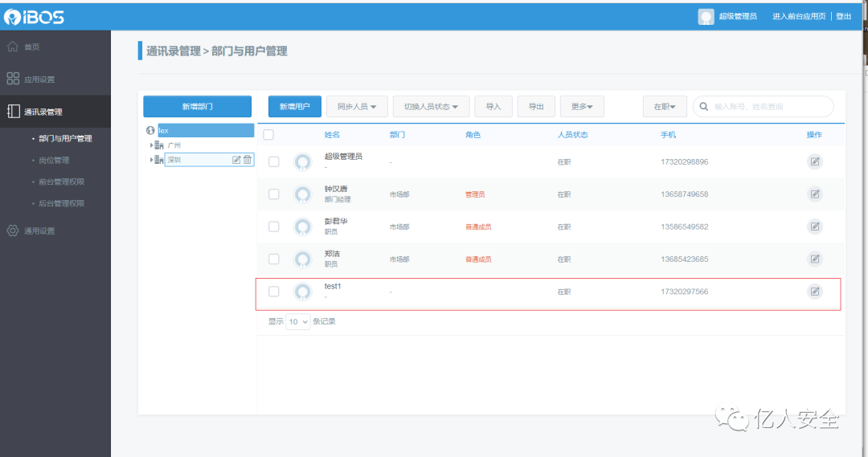Open 首页 in the sidebar
Screen dimensions: 868x457
click(32, 47)
